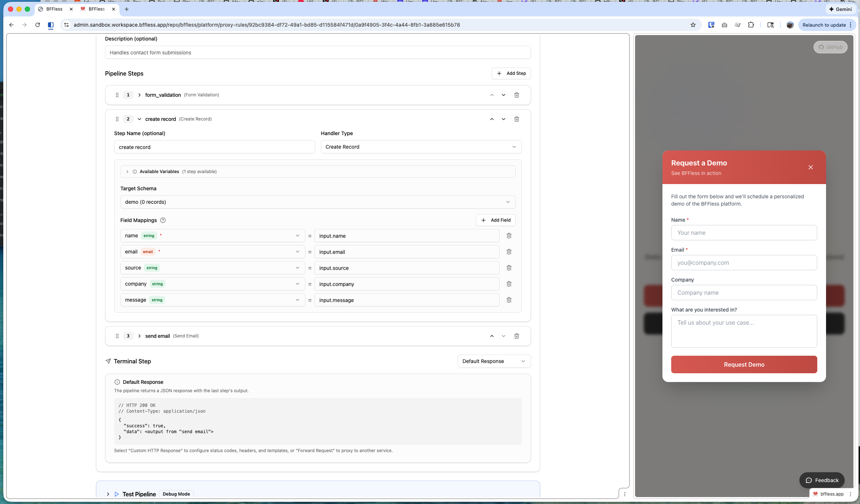Image resolution: width=860 pixels, height=504 pixels.
Task: Delete the form_validation pipeline step
Action: [516, 95]
